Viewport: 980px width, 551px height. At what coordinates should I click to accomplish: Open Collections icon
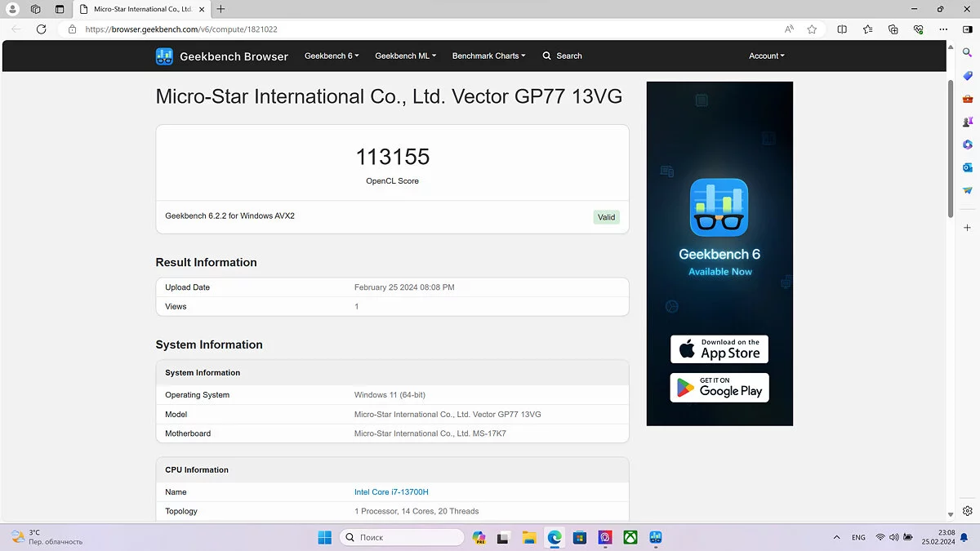[893, 29]
